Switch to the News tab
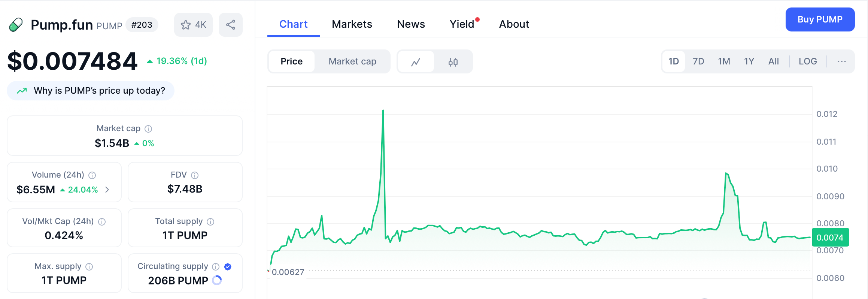This screenshot has height=299, width=868. 411,24
